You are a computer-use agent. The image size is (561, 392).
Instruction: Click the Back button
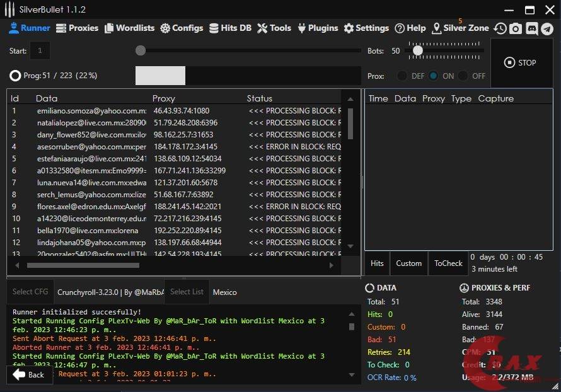(29, 374)
